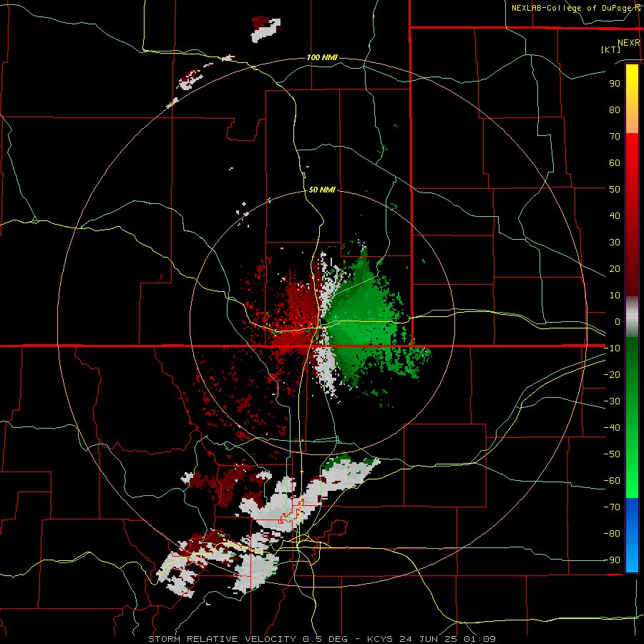644x644 pixels.
Task: Select the "-70" knot scale label
Action: pos(612,507)
